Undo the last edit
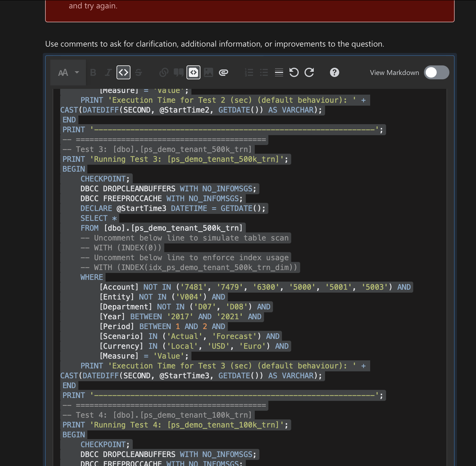Screen dimensions: 476x466 pyautogui.click(x=294, y=72)
